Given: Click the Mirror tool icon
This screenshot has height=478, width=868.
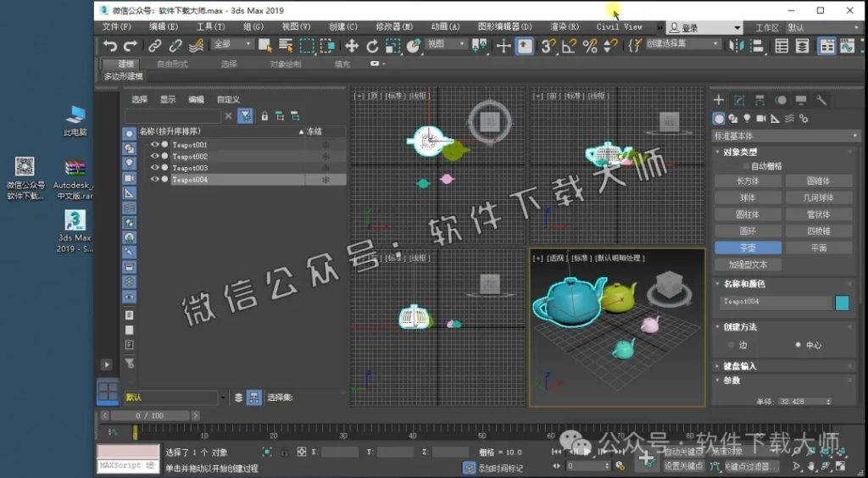Looking at the screenshot, I should click(737, 46).
